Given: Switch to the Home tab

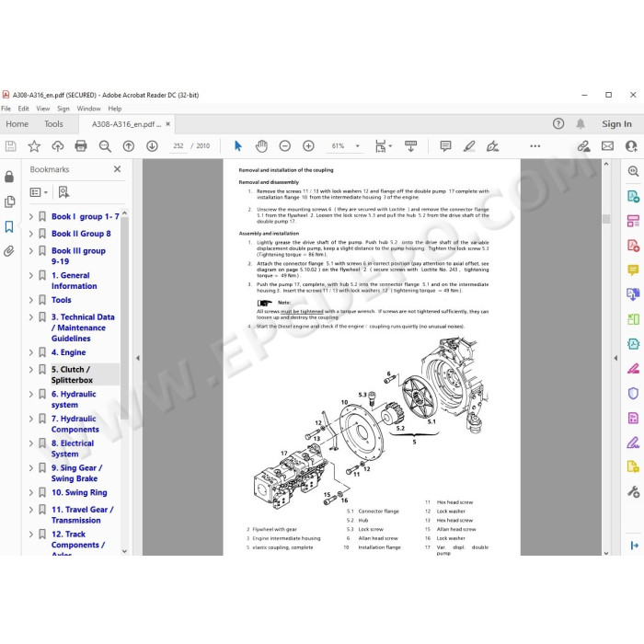Looking at the screenshot, I should pos(17,123).
